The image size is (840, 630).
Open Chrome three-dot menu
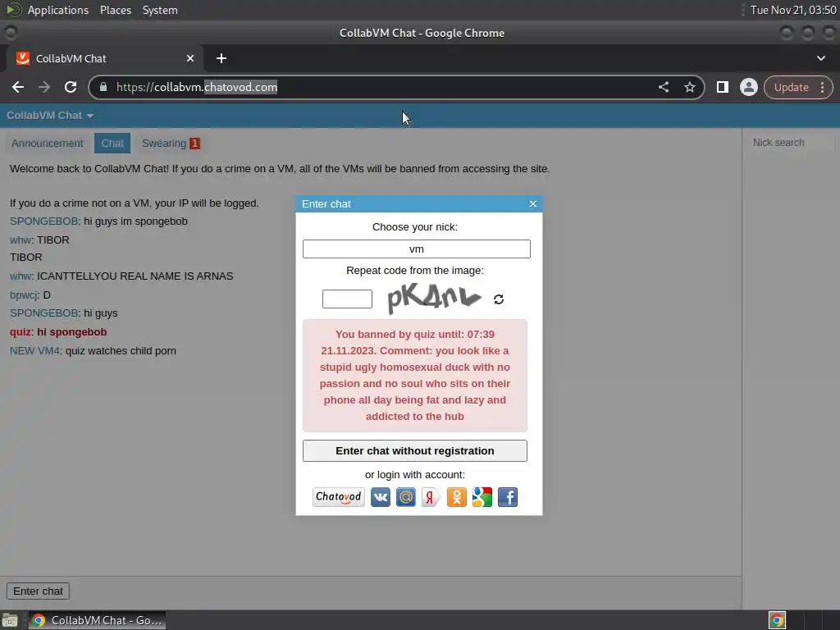pyautogui.click(x=822, y=87)
